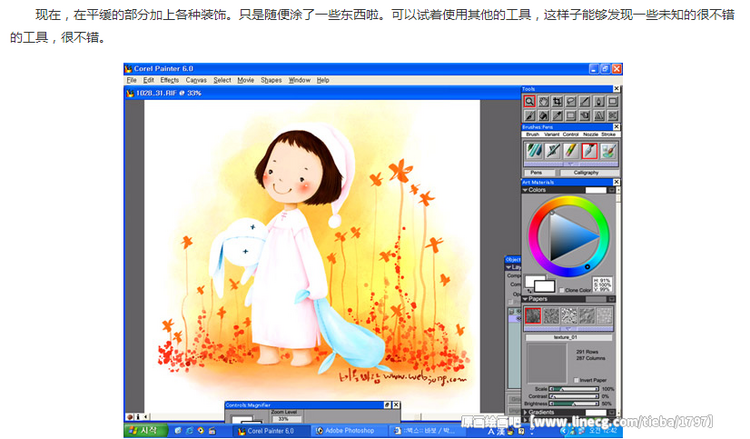The height and width of the screenshot is (439, 750).
Task: Choose the Pencils brush category icon
Action: 571,151
